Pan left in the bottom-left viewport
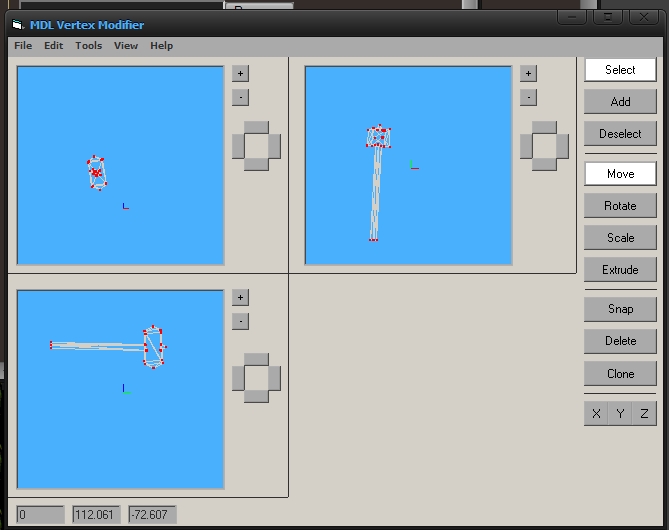The image size is (669, 530). click(238, 378)
